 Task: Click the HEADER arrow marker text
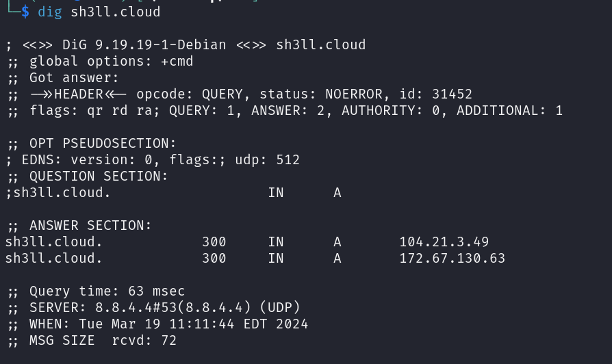pyautogui.click(x=79, y=94)
